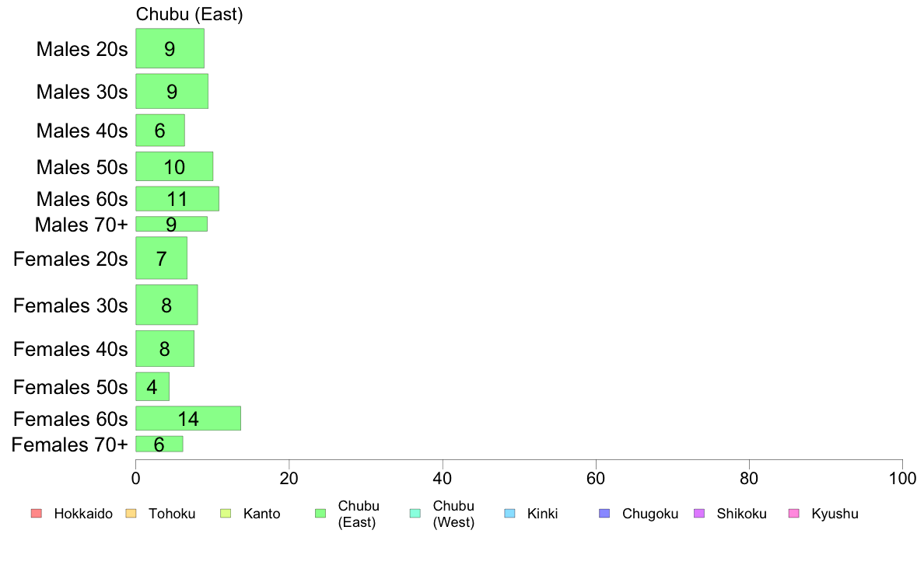
Task: Click the Kyushu pink legend swatch
Action: [793, 514]
